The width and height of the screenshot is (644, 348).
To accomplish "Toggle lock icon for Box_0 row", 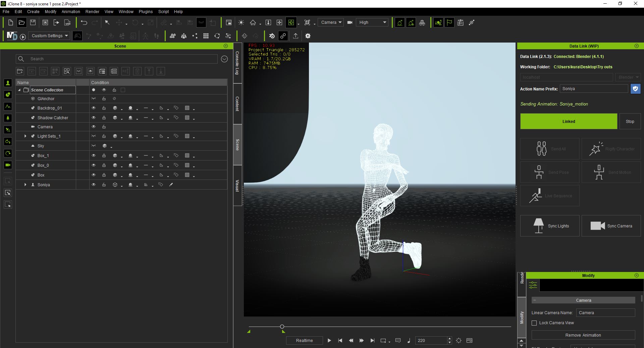I will tap(104, 165).
